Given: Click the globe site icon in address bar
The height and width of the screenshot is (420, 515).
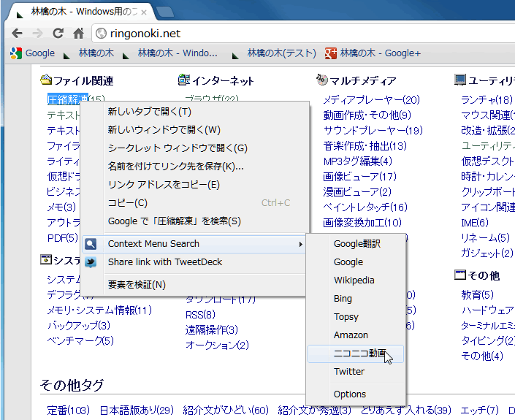Looking at the screenshot, I should point(101,33).
